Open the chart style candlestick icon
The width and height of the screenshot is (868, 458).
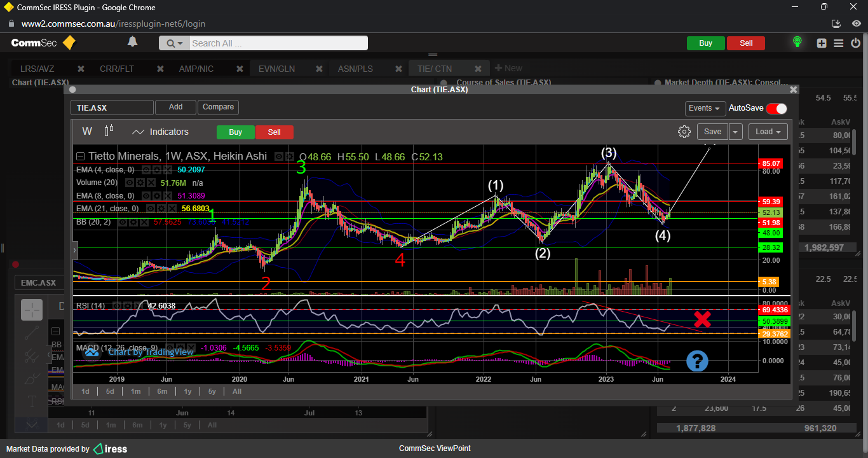coord(109,131)
